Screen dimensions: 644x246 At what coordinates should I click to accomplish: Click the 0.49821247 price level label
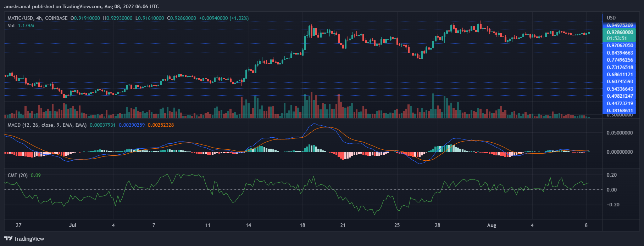620,96
